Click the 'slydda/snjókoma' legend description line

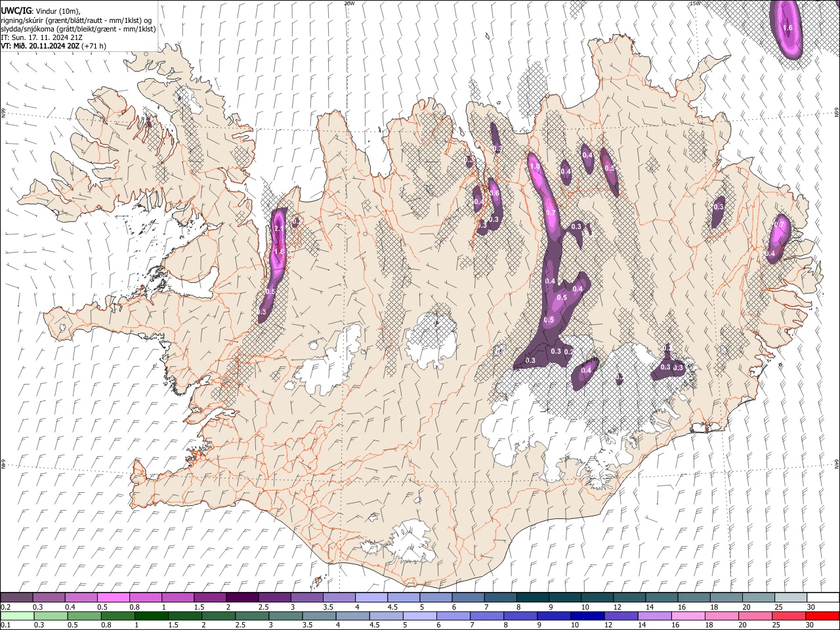tap(78, 29)
